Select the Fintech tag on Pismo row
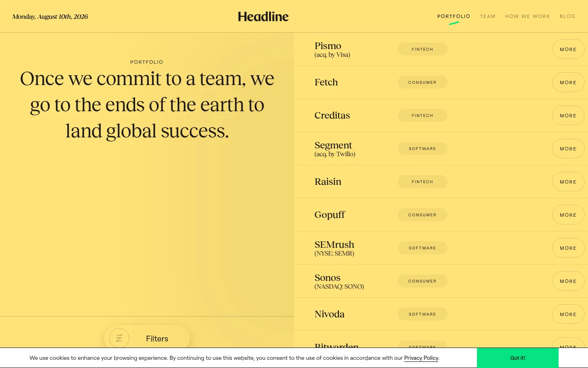Image resolution: width=588 pixels, height=368 pixels. 423,49
